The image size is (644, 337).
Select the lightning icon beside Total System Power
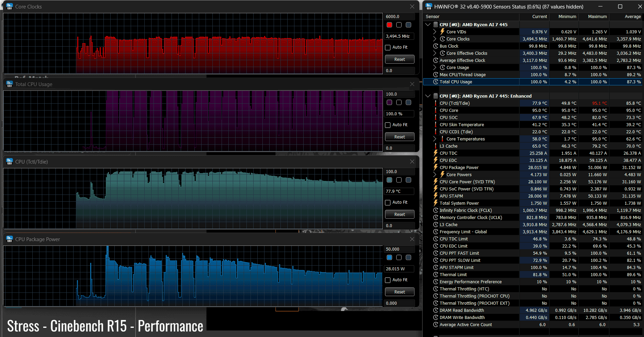(436, 203)
